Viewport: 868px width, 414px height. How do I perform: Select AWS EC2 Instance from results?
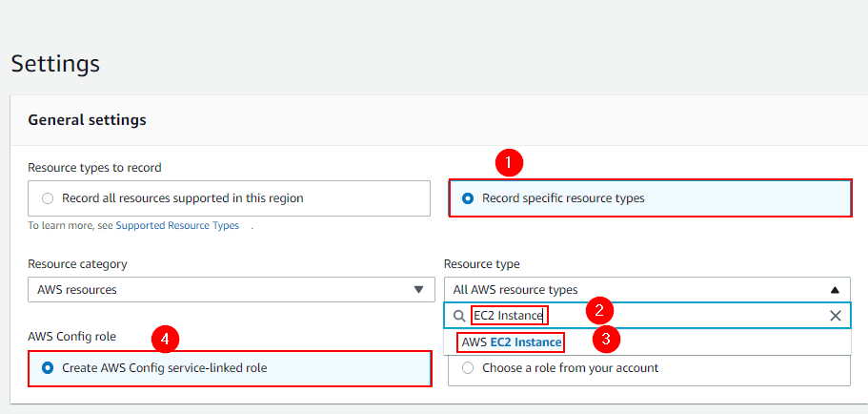tap(512, 342)
